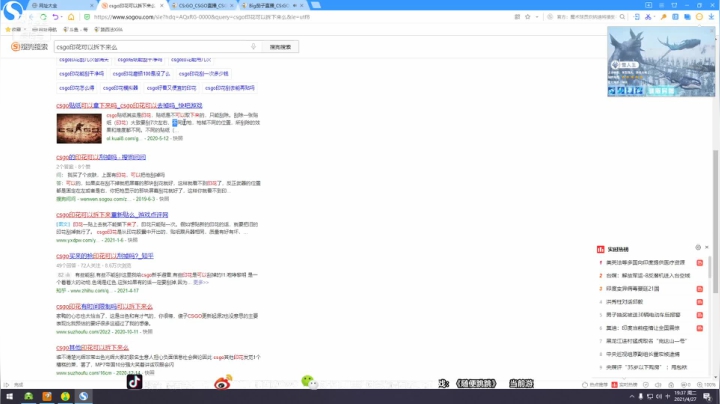Viewport: 720px width, 404px height.
Task: Click the zoom 100% magnifier in status bar
Action: click(x=700, y=385)
